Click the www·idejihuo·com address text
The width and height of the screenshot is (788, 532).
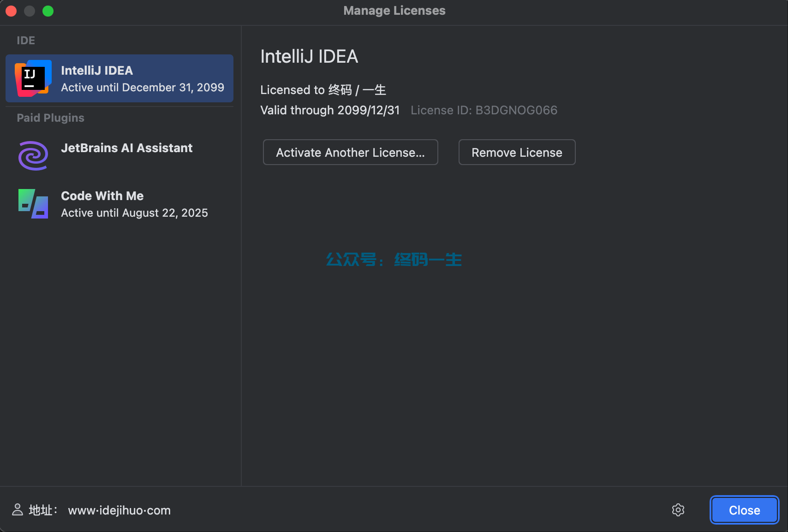[119, 510]
